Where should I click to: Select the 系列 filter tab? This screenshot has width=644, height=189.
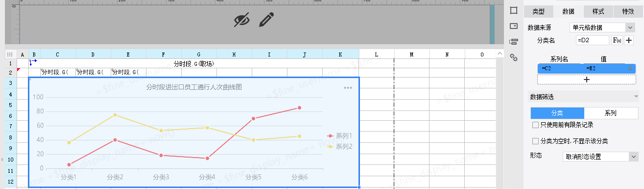[x=611, y=113]
